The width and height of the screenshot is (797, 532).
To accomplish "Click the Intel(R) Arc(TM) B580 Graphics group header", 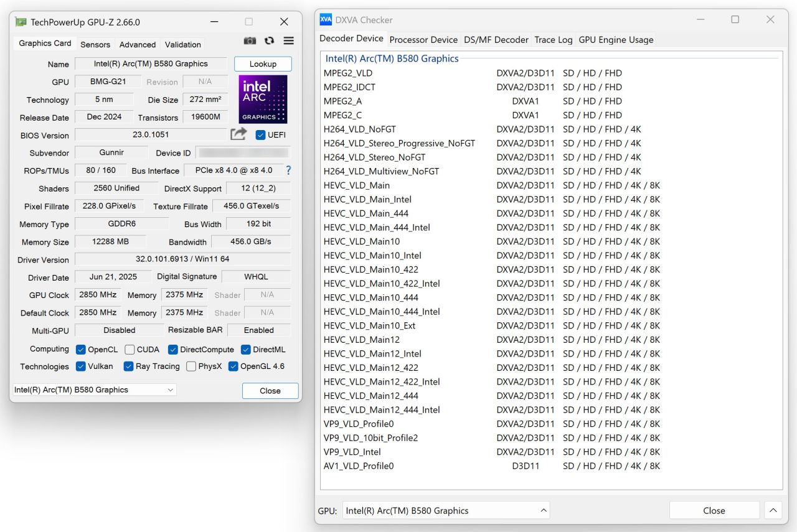I will (392, 58).
